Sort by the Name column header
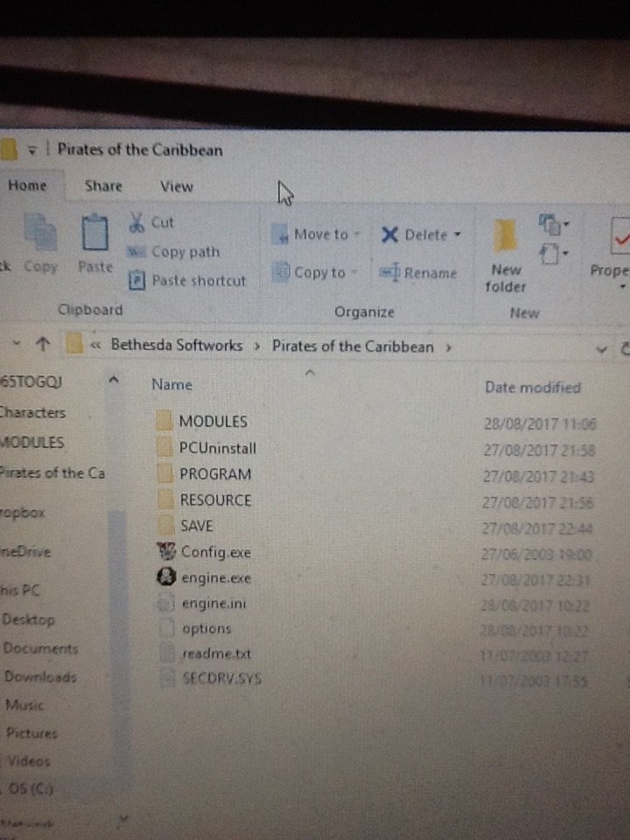The width and height of the screenshot is (630, 840). point(171,385)
